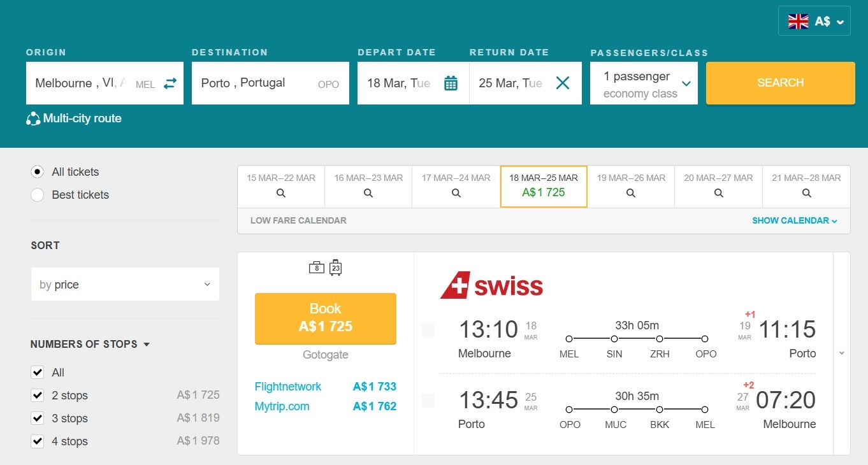
Task: Tick the return Porto flight checkbox
Action: pyautogui.click(x=428, y=401)
